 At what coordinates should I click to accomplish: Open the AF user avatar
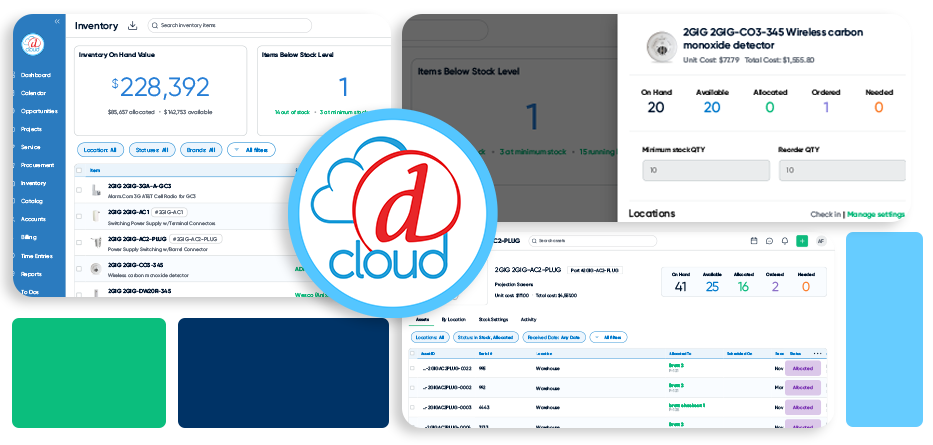(x=821, y=241)
